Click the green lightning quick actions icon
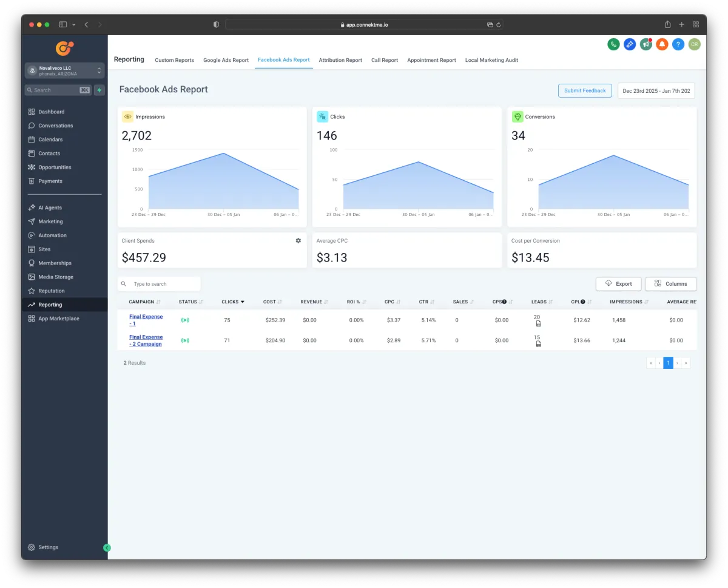Viewport: 728px width, 588px height. click(99, 90)
